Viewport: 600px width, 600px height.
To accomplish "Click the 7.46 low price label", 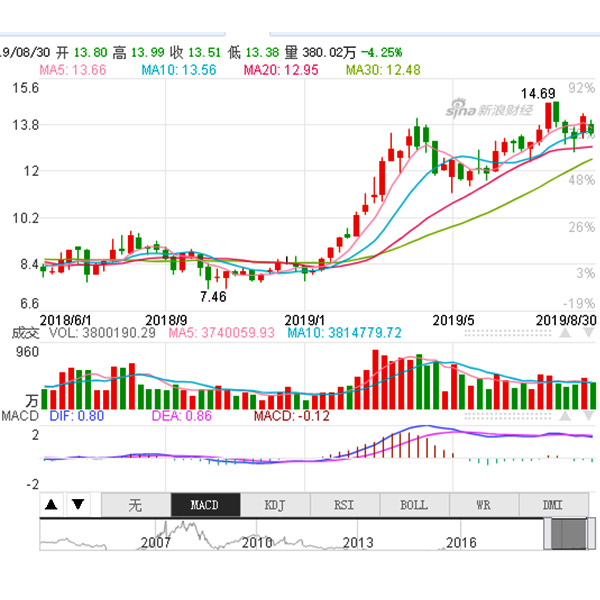I will [213, 297].
